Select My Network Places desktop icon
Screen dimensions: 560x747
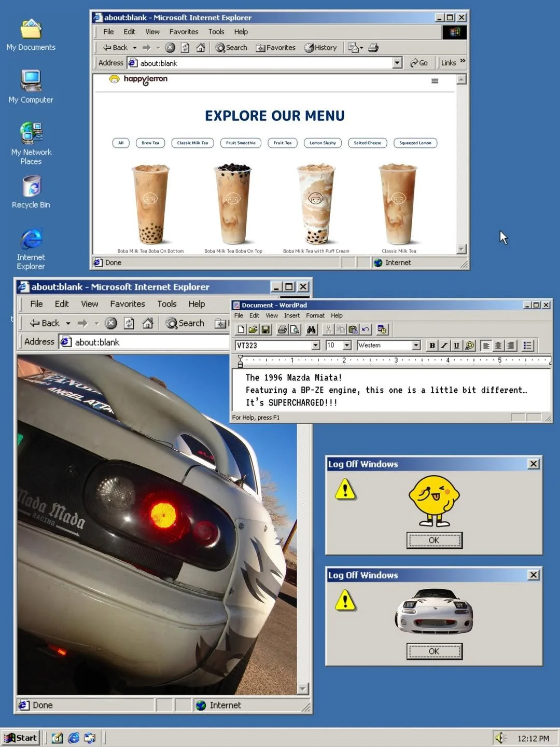[31, 144]
